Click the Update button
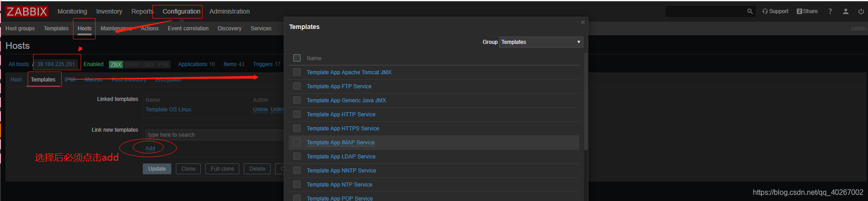The height and width of the screenshot is (201, 868). 157,169
